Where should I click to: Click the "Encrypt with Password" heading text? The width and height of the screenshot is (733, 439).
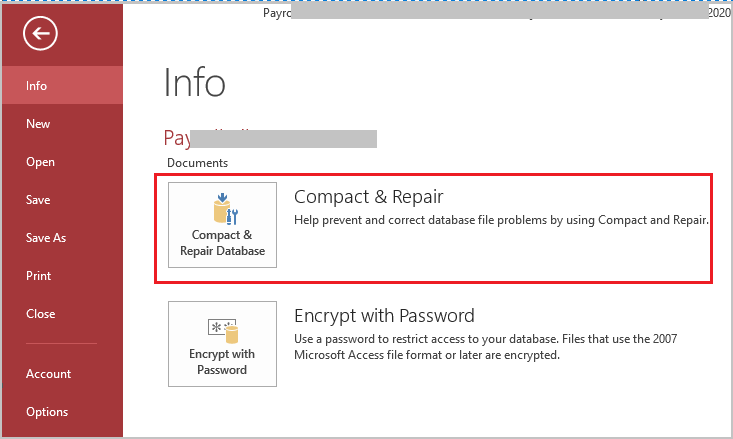pyautogui.click(x=384, y=316)
